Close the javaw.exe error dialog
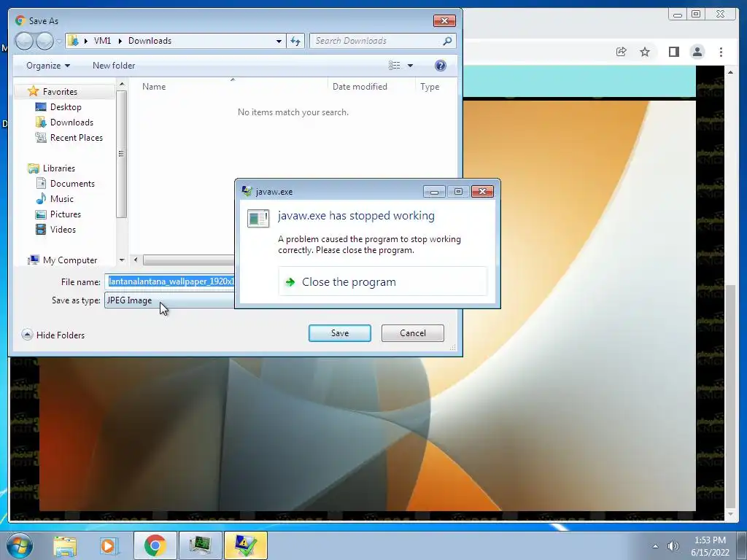The height and width of the screenshot is (560, 747). point(482,192)
